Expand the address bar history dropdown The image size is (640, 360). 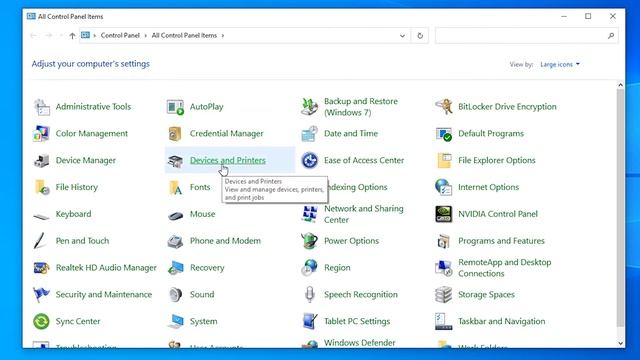pyautogui.click(x=402, y=36)
